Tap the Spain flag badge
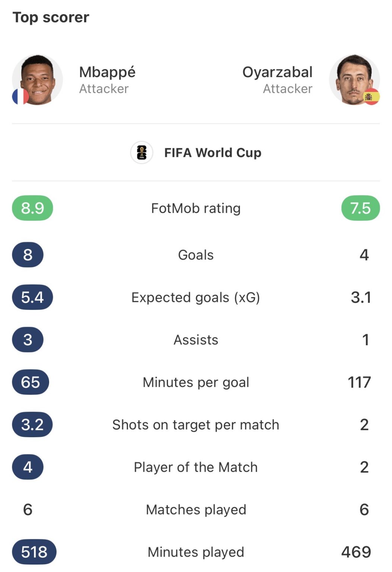 (371, 96)
